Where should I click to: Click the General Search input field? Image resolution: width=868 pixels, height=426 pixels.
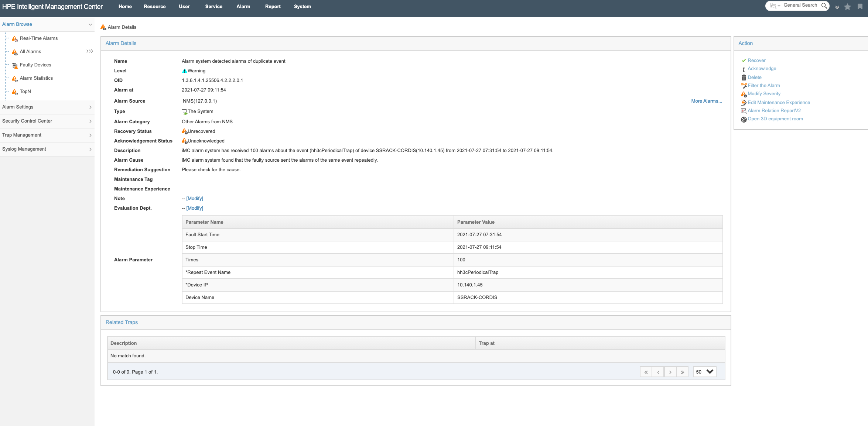[x=800, y=5]
